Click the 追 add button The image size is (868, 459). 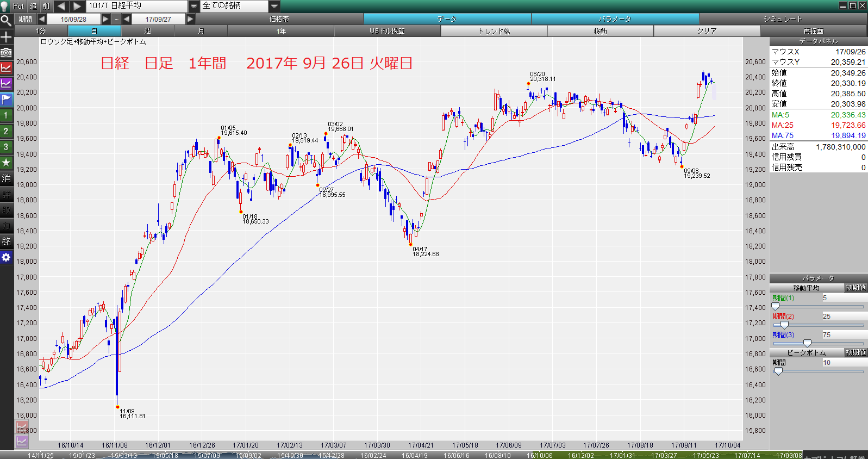click(33, 6)
